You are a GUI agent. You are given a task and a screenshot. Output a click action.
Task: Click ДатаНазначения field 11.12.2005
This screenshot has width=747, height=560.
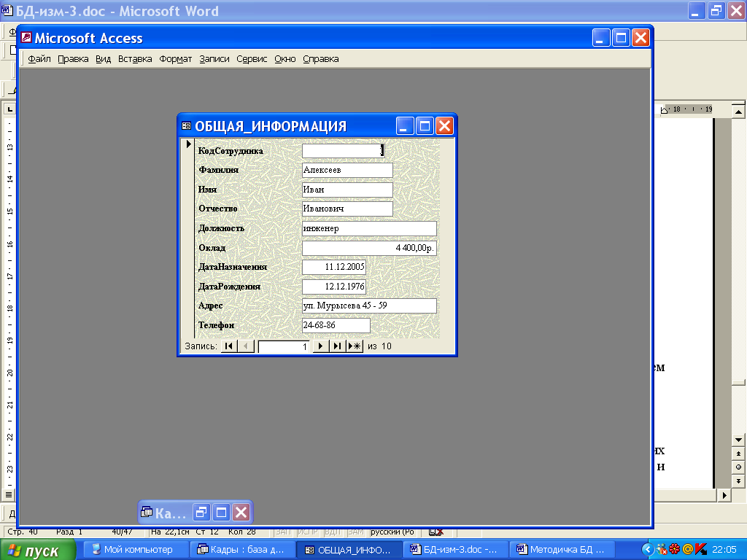pos(334,267)
